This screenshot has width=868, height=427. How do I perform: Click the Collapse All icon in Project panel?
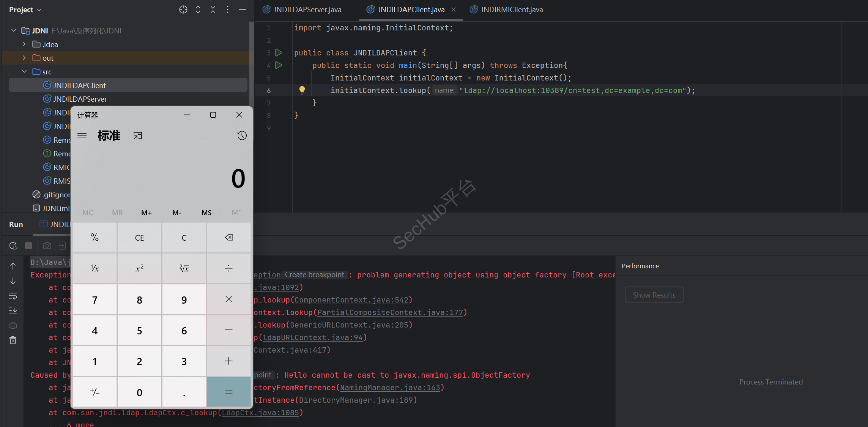click(213, 9)
